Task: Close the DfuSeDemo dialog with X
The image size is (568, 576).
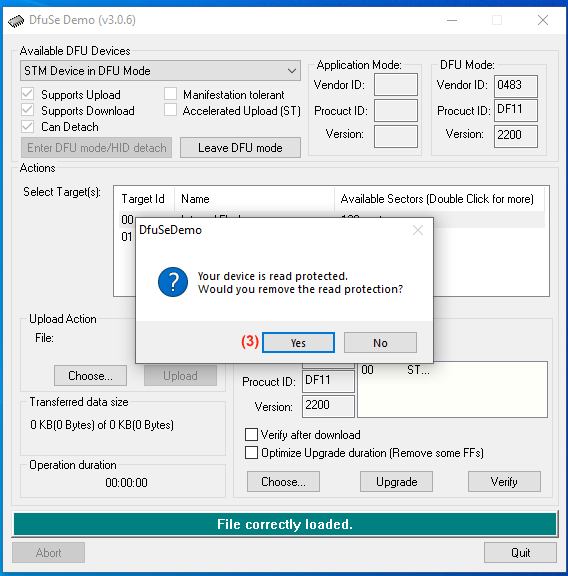Action: [x=418, y=230]
